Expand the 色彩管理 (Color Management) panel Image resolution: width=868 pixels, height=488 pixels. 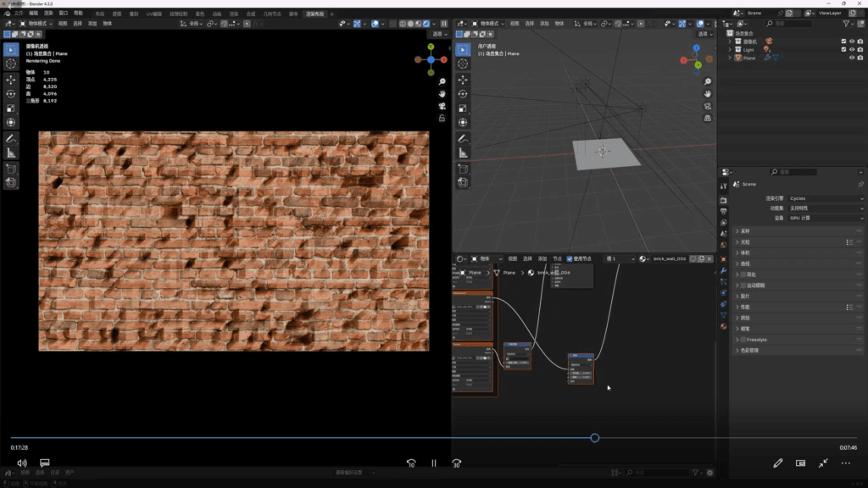pyautogui.click(x=750, y=350)
